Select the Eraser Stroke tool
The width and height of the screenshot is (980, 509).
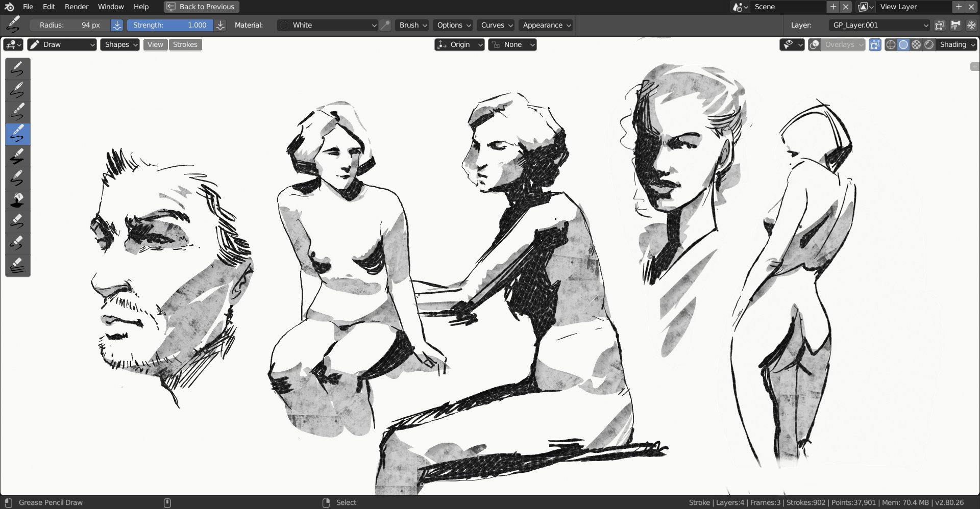click(x=17, y=266)
